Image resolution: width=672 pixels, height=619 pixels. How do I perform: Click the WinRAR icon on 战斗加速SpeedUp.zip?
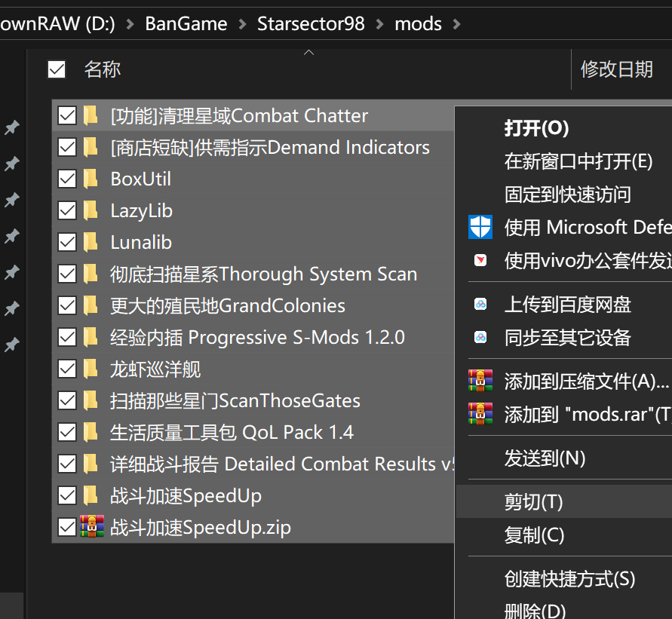coord(91,527)
